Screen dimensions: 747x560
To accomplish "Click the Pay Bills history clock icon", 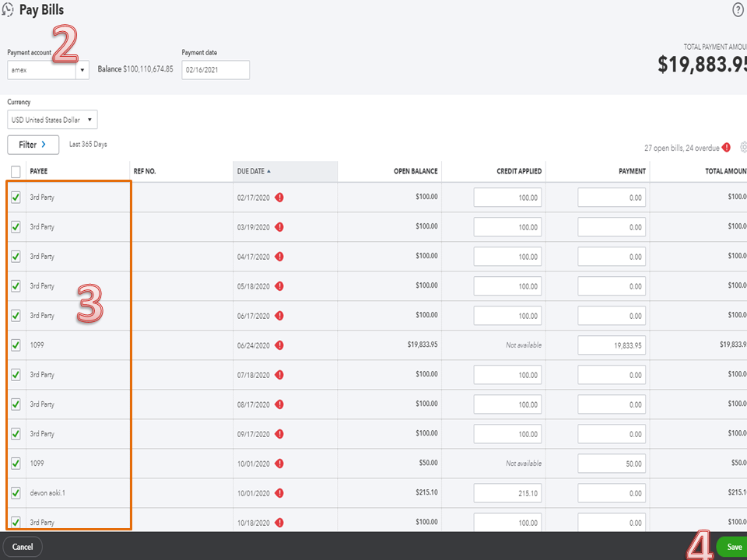I will [8, 10].
